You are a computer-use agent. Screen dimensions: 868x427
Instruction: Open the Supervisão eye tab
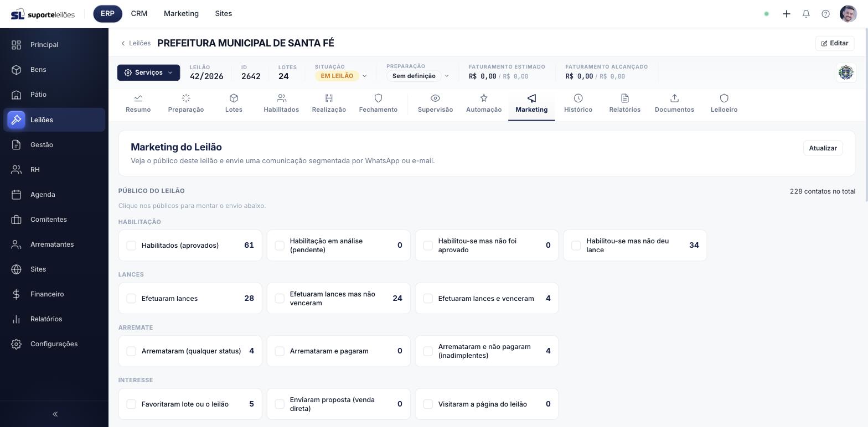(435, 103)
